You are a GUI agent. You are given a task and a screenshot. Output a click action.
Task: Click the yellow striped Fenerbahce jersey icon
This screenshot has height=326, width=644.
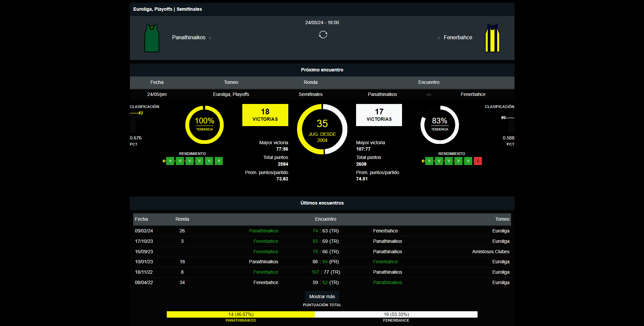point(492,38)
